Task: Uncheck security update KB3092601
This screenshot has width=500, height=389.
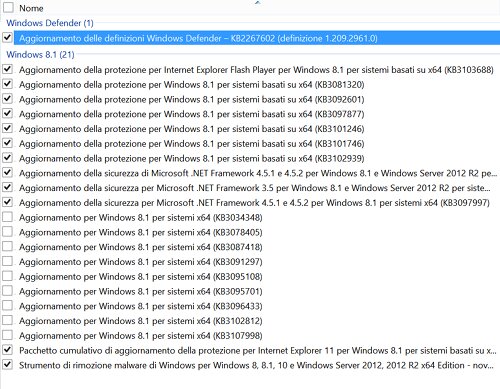Action: [8, 99]
